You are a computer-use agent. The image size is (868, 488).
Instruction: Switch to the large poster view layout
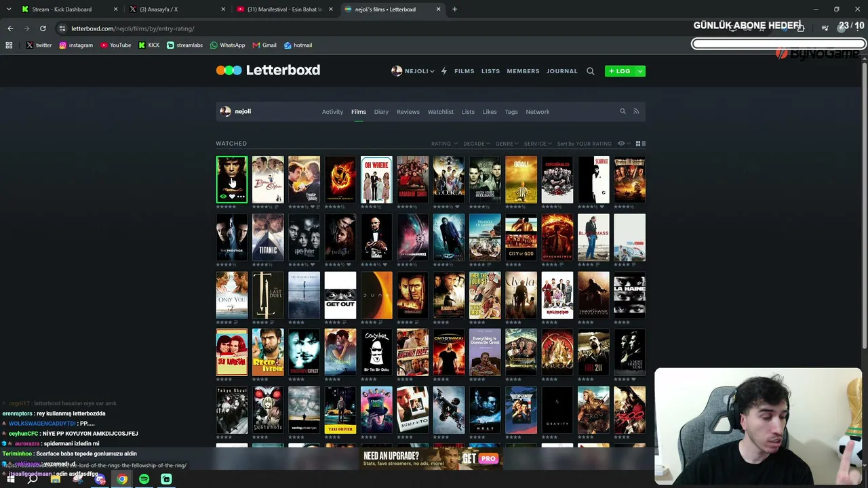(644, 144)
